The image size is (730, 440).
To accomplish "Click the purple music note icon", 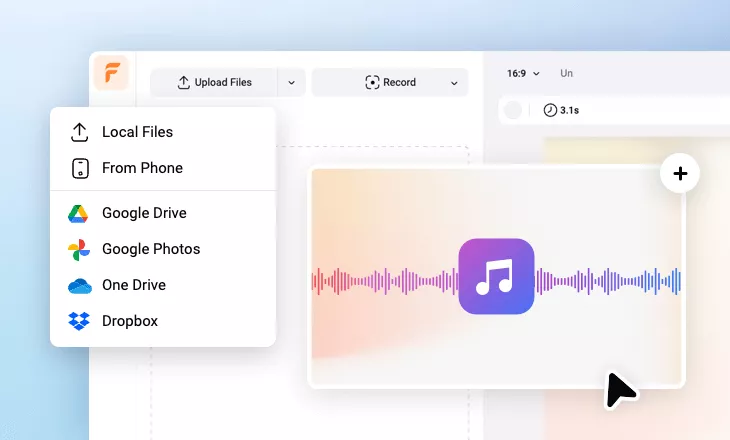I will point(496,277).
